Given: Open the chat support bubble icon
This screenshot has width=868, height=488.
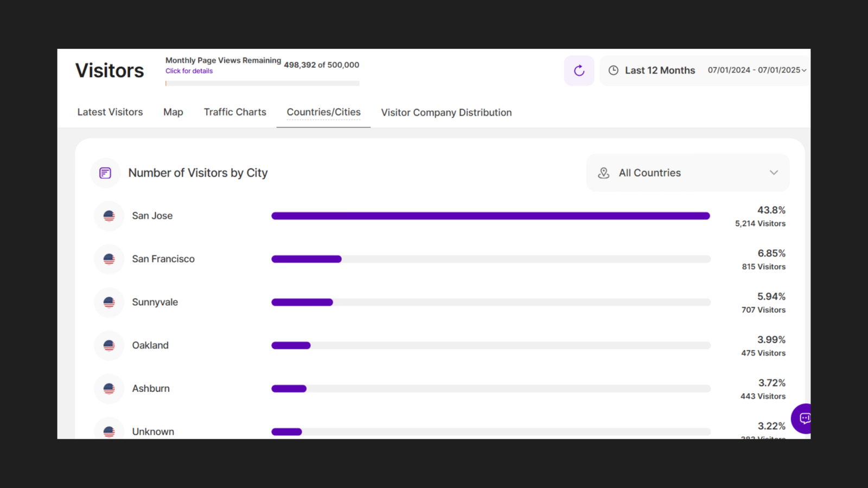Looking at the screenshot, I should (805, 419).
